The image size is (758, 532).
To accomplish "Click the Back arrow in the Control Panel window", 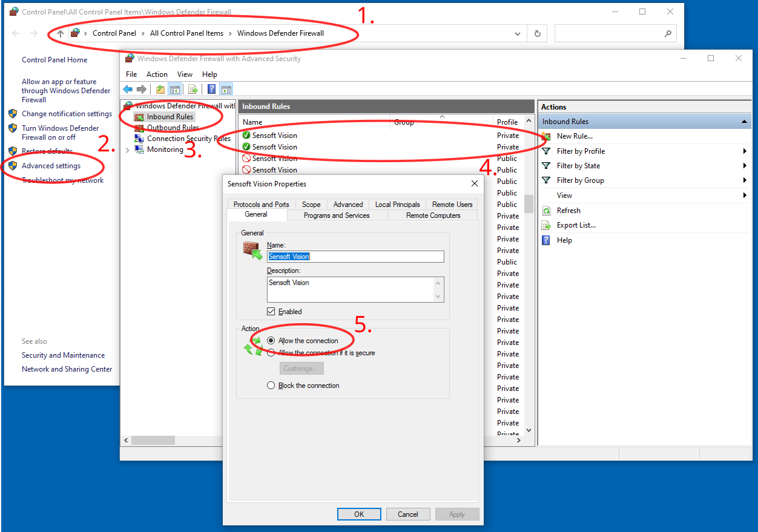I will click(16, 34).
